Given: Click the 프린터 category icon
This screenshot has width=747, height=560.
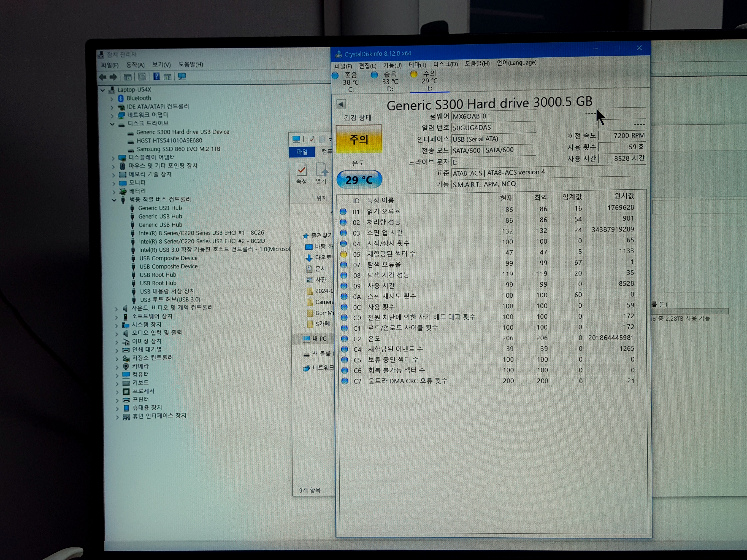Looking at the screenshot, I should click(x=126, y=400).
